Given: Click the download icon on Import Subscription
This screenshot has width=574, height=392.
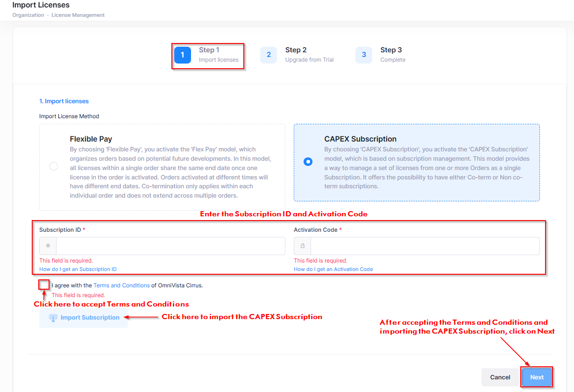Looking at the screenshot, I should (53, 318).
